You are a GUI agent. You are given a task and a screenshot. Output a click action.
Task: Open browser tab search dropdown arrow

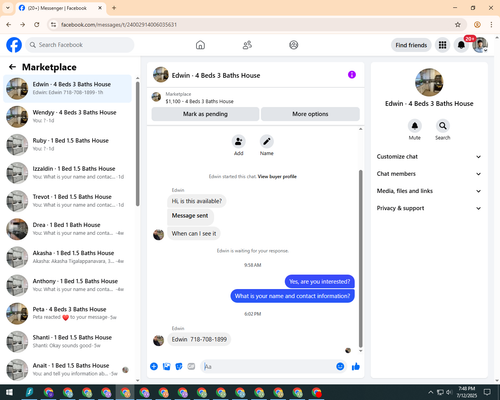(x=8, y=8)
